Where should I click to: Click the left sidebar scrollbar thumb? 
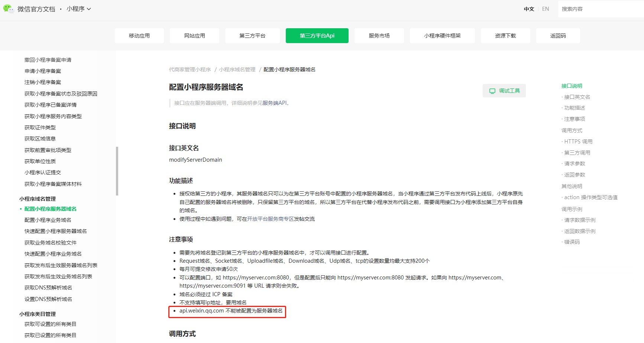(117, 171)
